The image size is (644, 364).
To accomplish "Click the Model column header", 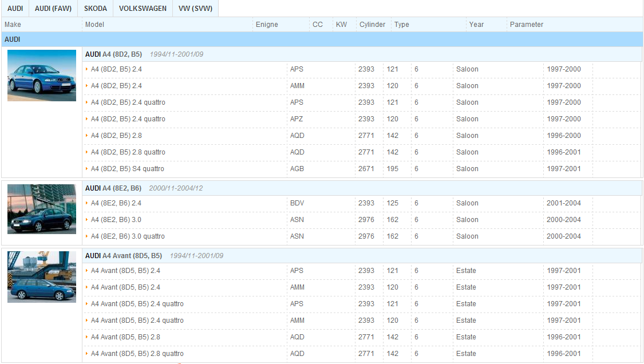I will [94, 25].
